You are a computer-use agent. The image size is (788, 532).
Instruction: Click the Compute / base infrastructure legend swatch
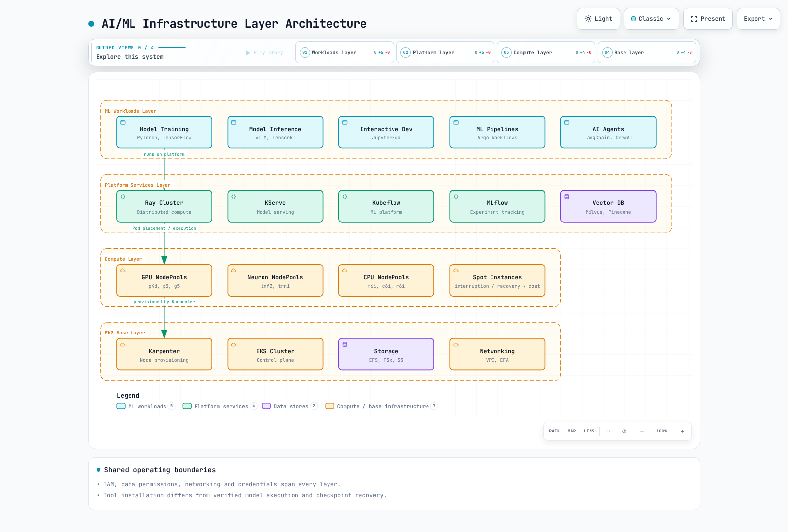point(330,406)
